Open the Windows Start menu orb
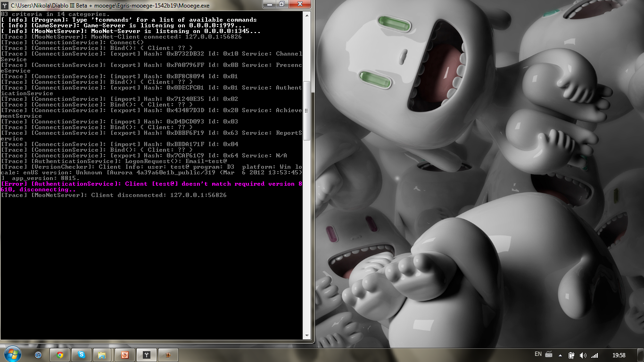 coord(12,354)
